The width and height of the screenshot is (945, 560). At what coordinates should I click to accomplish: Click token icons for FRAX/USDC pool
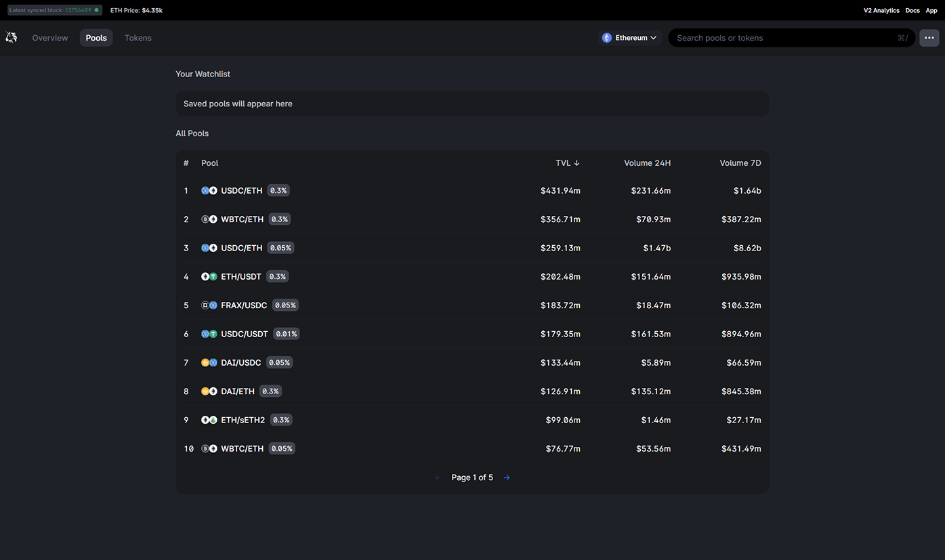(x=209, y=305)
